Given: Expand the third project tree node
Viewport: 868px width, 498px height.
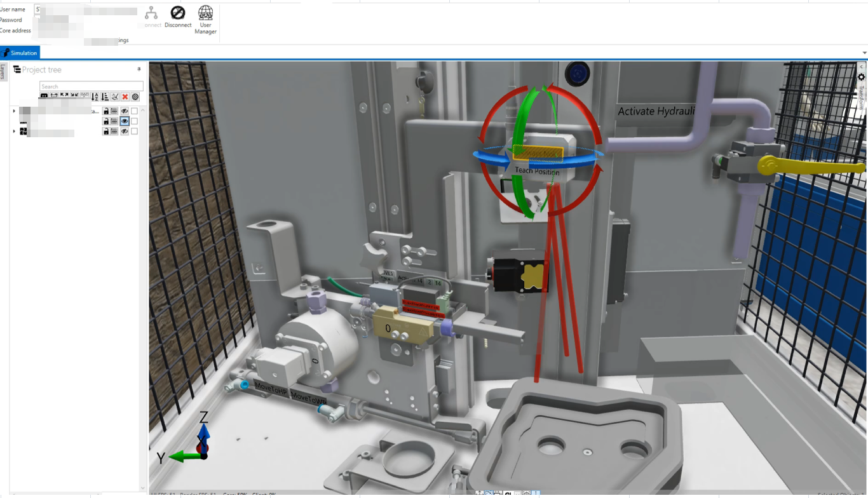Looking at the screenshot, I should (14, 131).
